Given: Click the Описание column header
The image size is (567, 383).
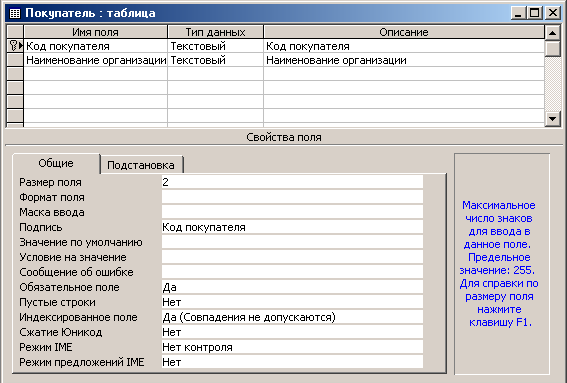Looking at the screenshot, I should click(404, 32).
